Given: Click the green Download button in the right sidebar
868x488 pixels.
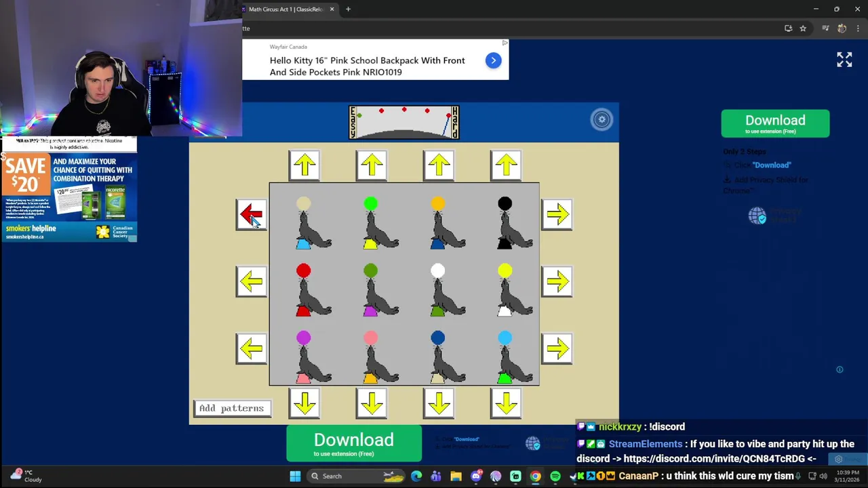Looking at the screenshot, I should (x=775, y=123).
